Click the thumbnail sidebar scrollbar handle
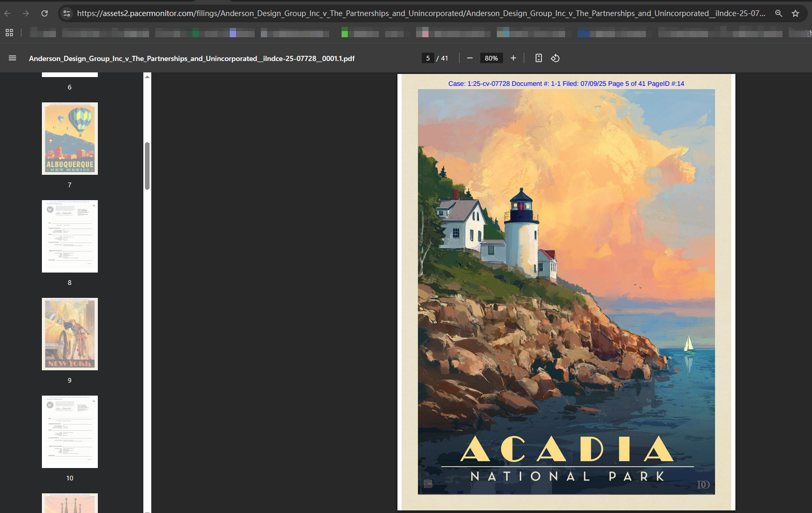This screenshot has width=812, height=513. [x=147, y=165]
